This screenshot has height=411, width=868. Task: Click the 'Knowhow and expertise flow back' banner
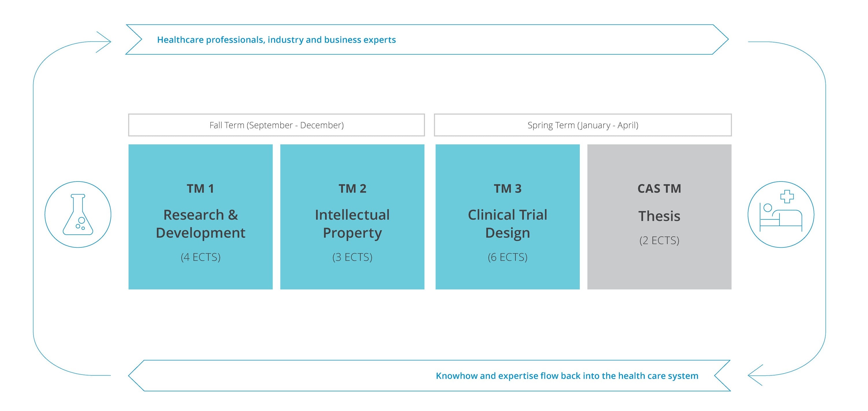pyautogui.click(x=567, y=376)
